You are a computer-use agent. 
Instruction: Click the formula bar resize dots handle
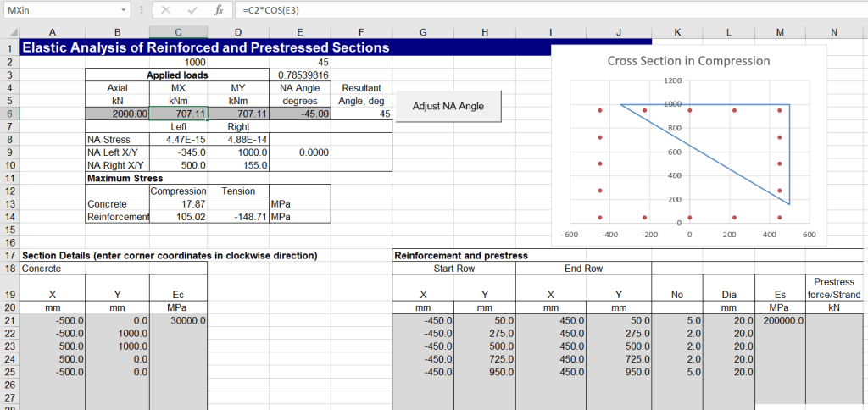pos(141,10)
